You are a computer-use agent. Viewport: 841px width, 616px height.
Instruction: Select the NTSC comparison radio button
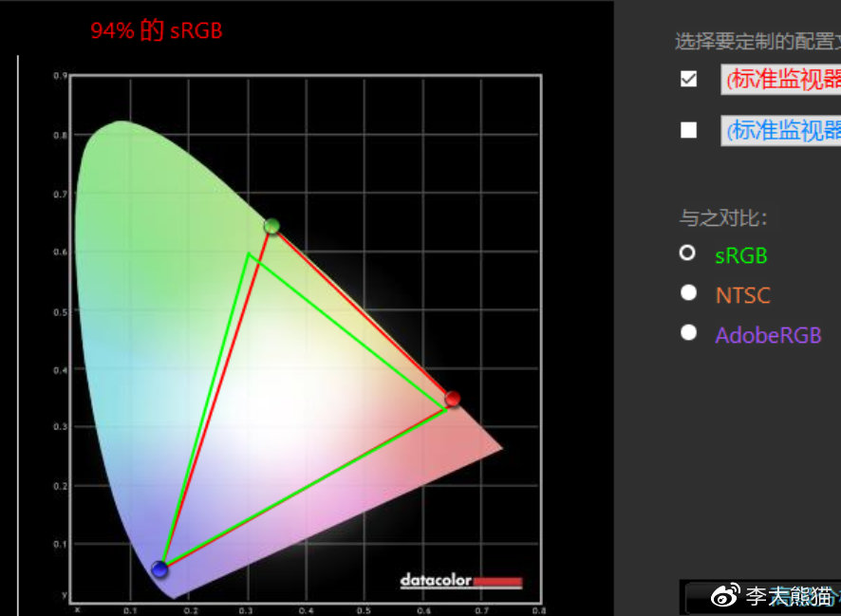[x=689, y=293]
